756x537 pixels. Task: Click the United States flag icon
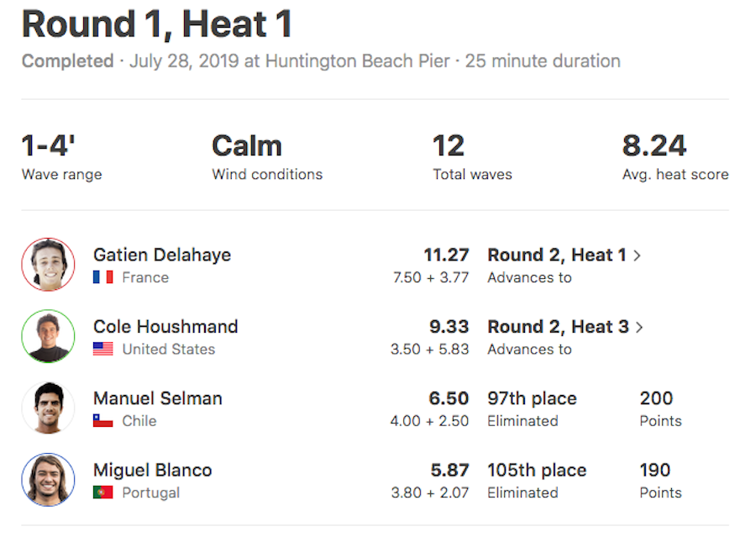[103, 349]
